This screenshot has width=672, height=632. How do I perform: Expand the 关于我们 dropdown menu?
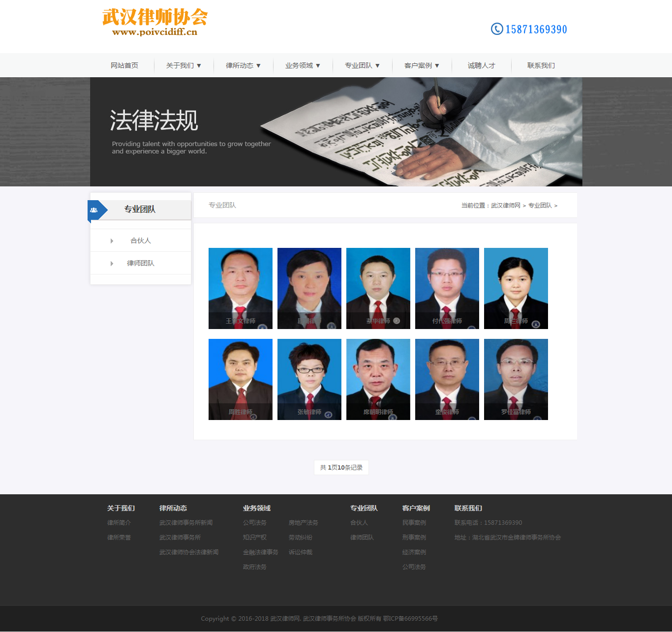point(183,65)
